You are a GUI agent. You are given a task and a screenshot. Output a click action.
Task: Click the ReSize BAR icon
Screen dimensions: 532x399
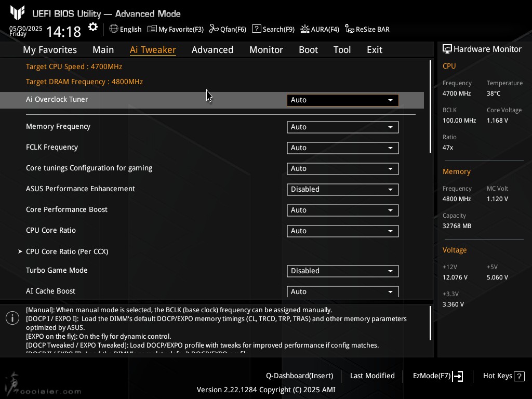click(x=350, y=29)
